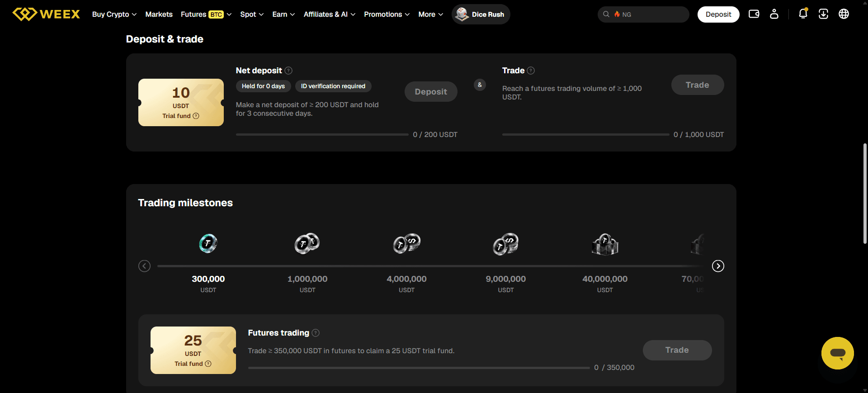The image size is (868, 393).
Task: Click Trade button in Futures trading card
Action: click(x=677, y=350)
